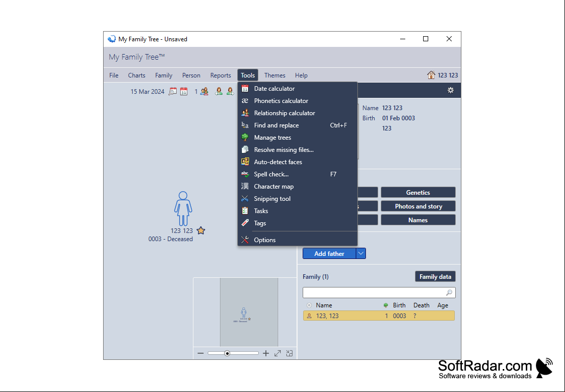Viewport: 565px width, 392px height.
Task: Sort the list by Age column
Action: coord(443,305)
